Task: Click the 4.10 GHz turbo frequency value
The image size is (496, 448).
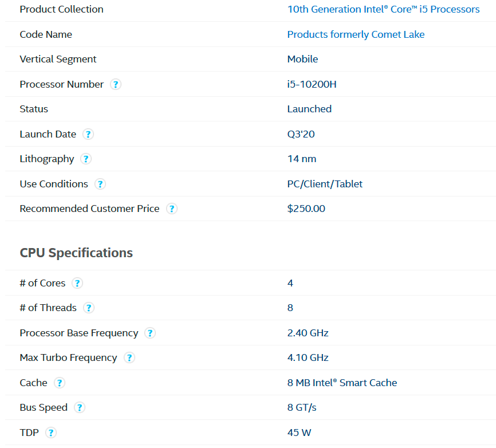Action: [x=308, y=357]
